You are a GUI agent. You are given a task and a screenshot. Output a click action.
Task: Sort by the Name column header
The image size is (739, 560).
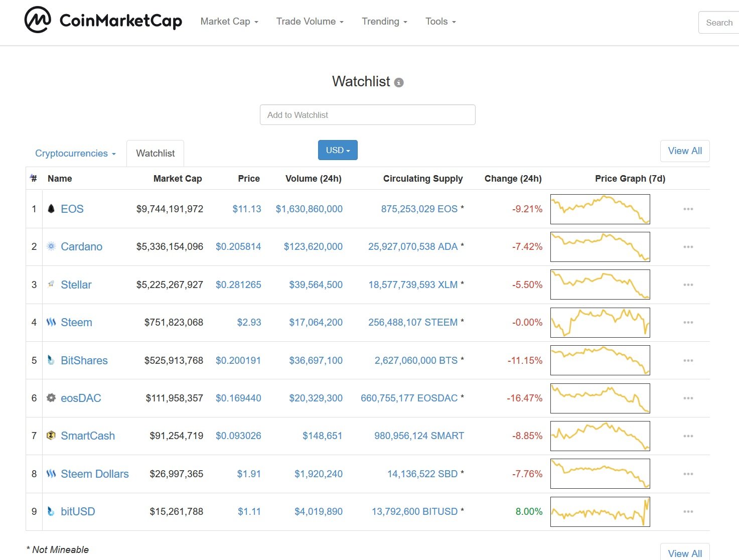coord(60,179)
